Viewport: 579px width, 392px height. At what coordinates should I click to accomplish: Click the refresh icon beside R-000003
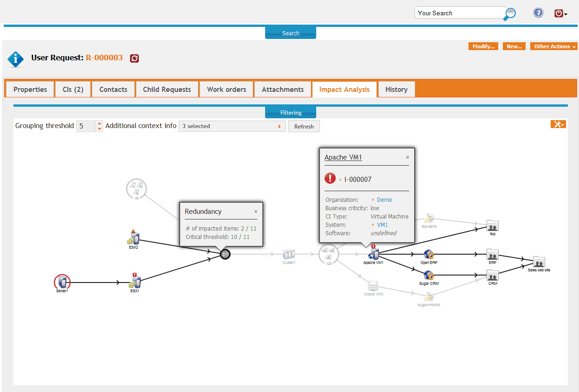tap(134, 58)
